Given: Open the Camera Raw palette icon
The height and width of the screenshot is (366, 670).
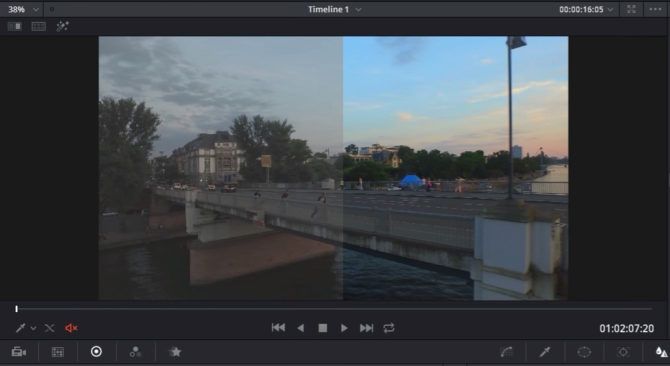Looking at the screenshot, I should tap(19, 352).
